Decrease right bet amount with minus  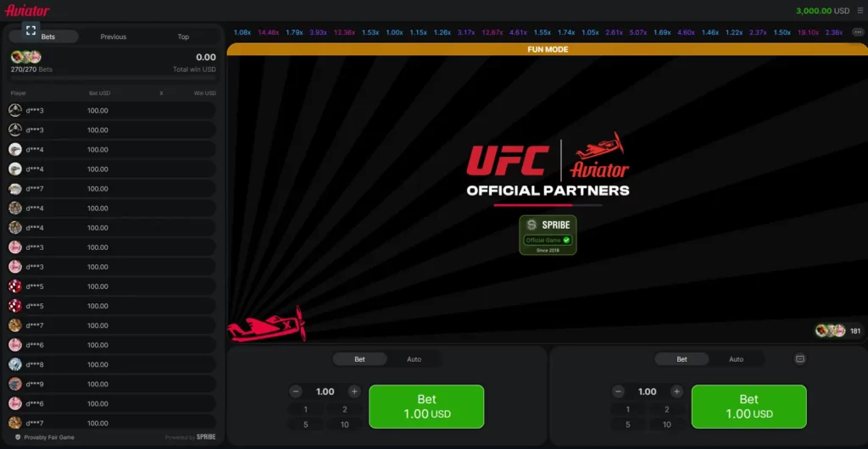(618, 391)
